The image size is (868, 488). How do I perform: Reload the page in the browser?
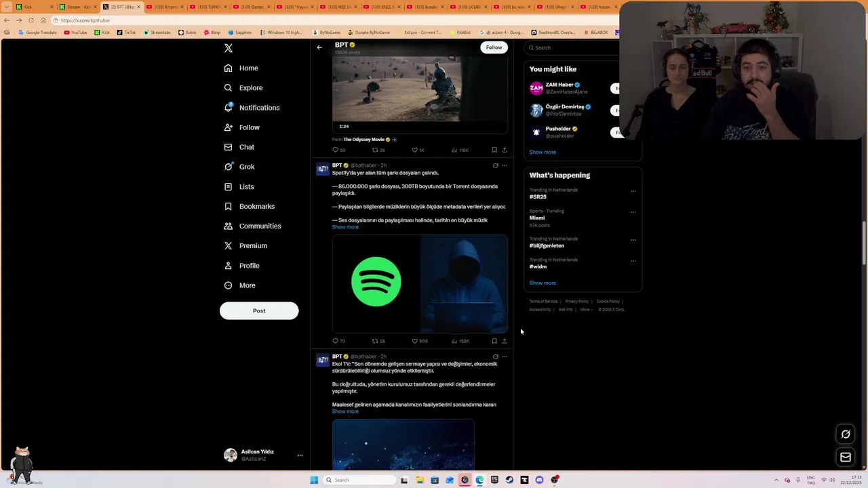[x=31, y=20]
